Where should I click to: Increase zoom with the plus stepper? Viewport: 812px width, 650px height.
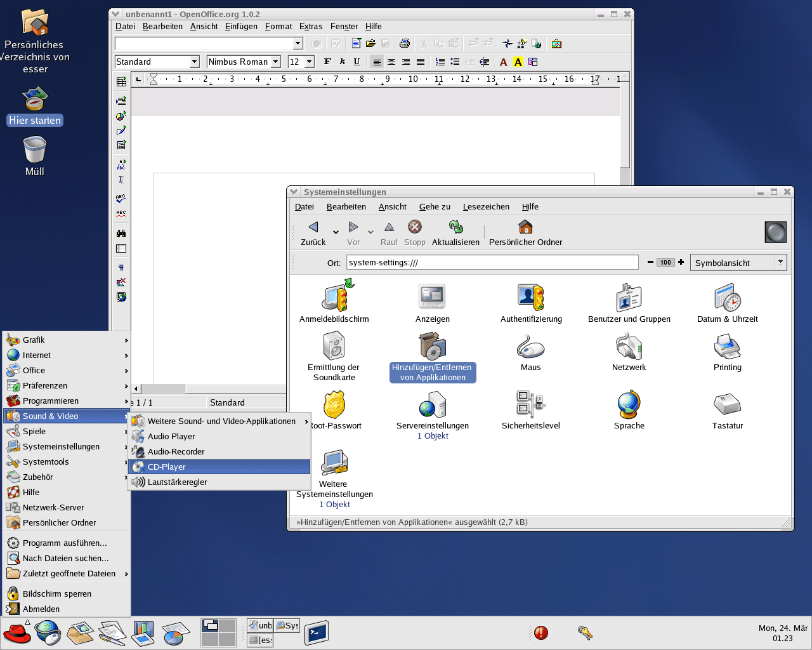[x=680, y=262]
